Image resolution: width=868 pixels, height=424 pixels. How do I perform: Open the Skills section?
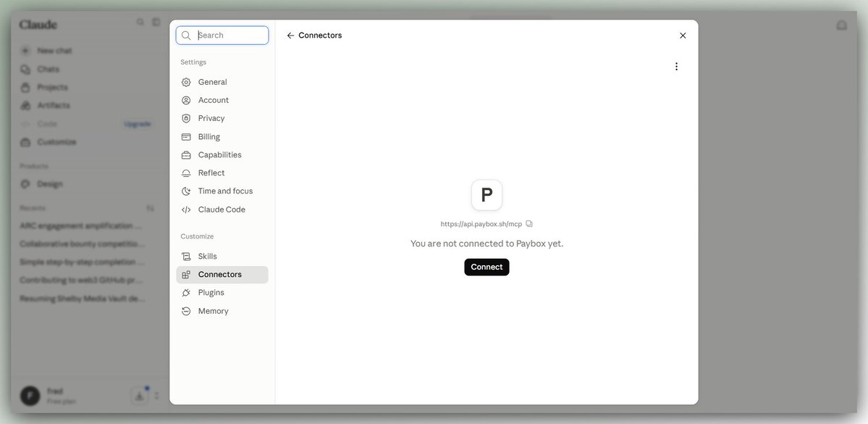[x=222, y=257]
